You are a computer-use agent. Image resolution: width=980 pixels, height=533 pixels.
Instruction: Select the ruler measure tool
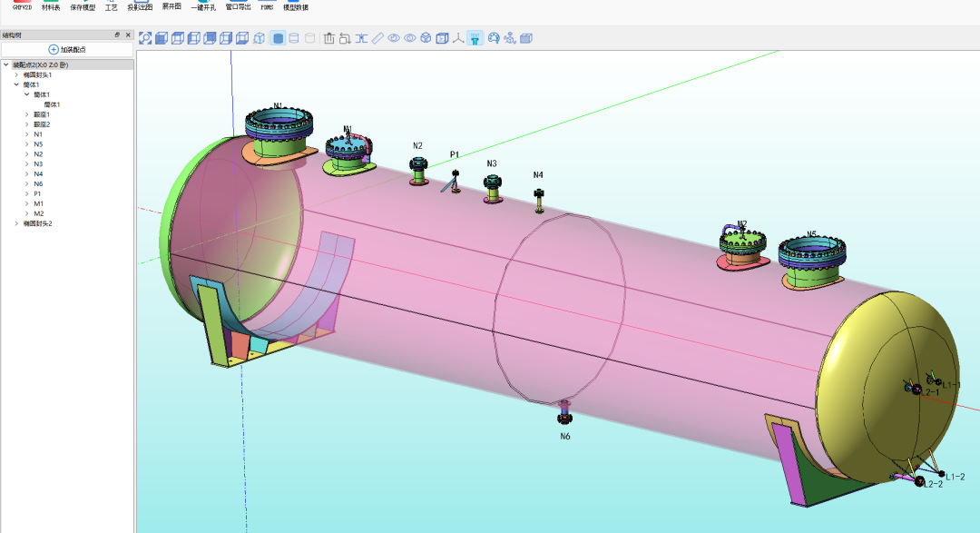click(377, 38)
